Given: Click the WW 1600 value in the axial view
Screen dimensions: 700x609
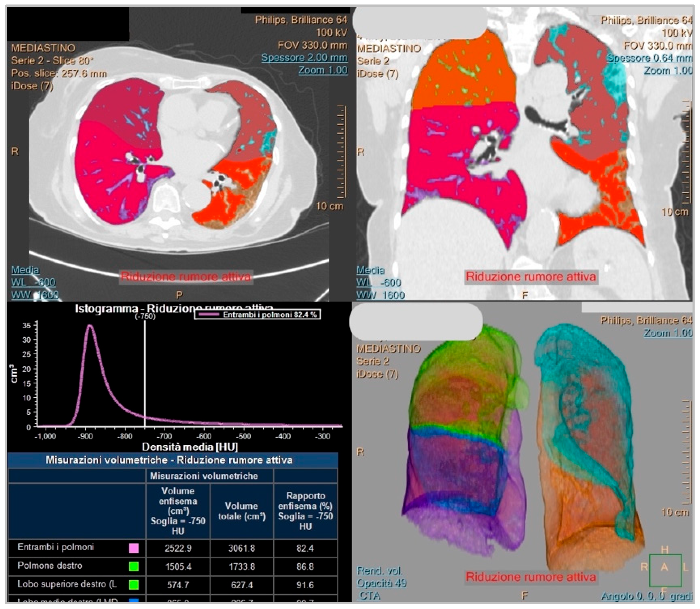Looking at the screenshot, I should click(35, 295).
